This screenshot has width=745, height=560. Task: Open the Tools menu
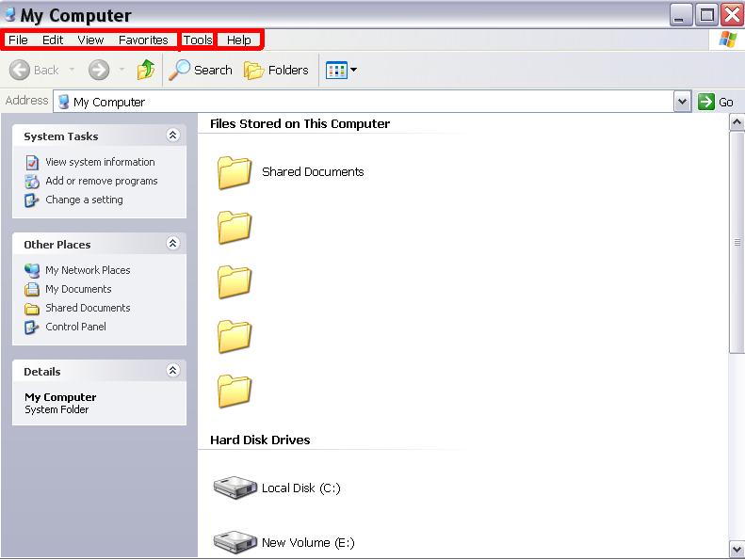198,40
